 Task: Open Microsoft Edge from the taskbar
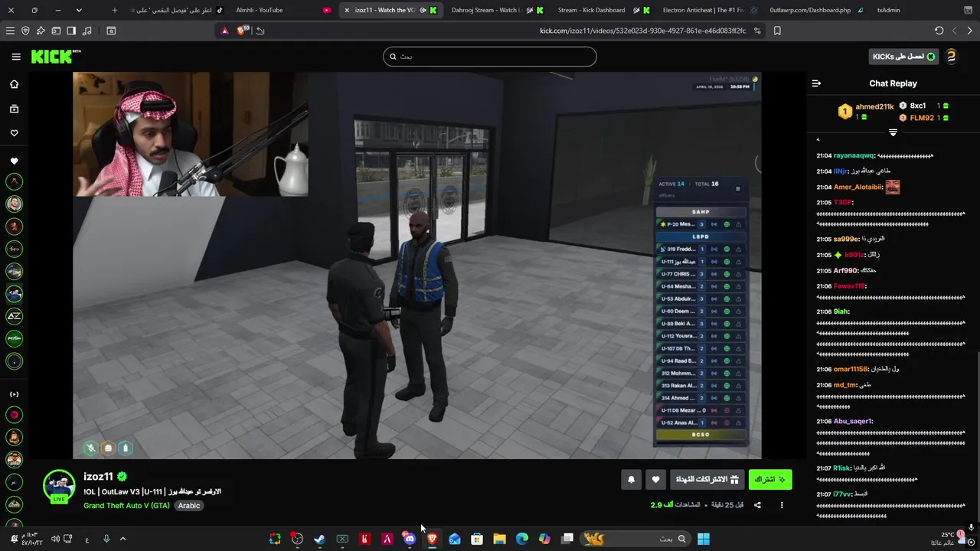pyautogui.click(x=522, y=539)
